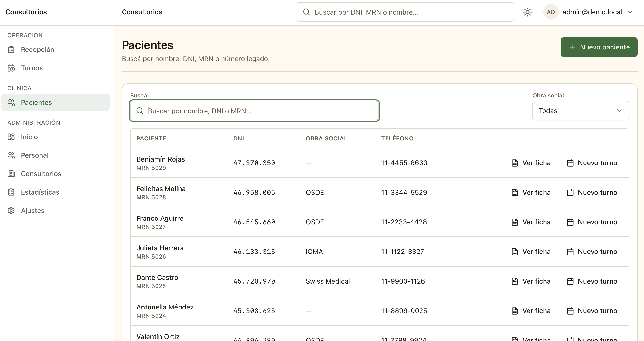The image size is (644, 341).
Task: Click MRN 5027 under Franco Aguirre
Action: click(151, 227)
